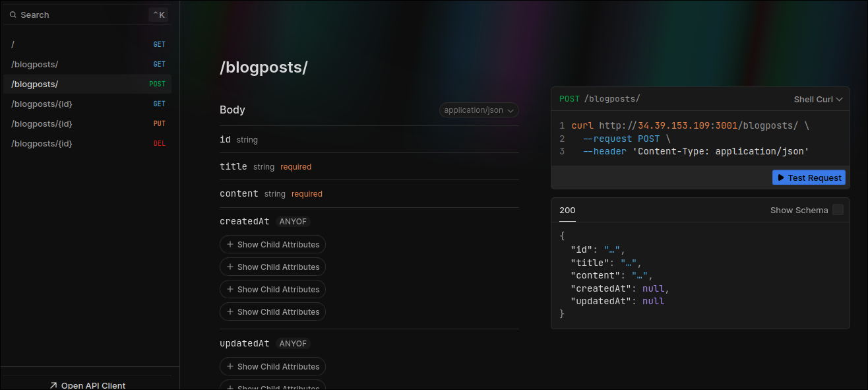Select the 200 response tab

tap(567, 211)
